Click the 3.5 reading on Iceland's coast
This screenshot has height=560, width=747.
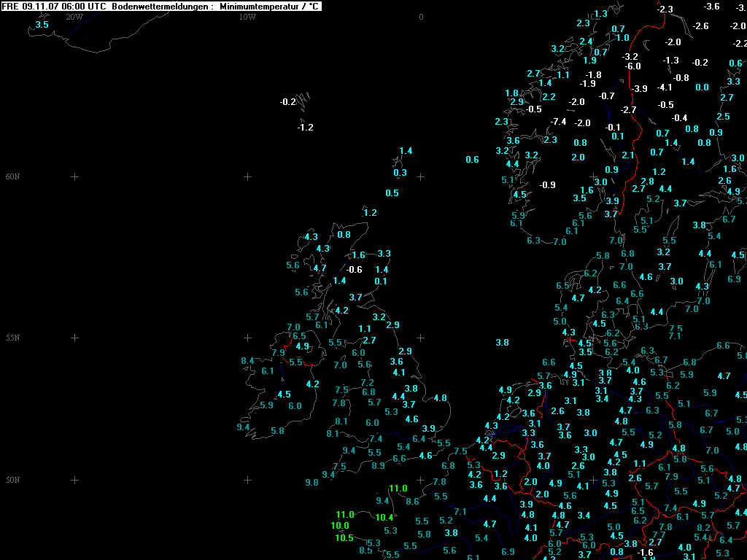[x=42, y=25]
